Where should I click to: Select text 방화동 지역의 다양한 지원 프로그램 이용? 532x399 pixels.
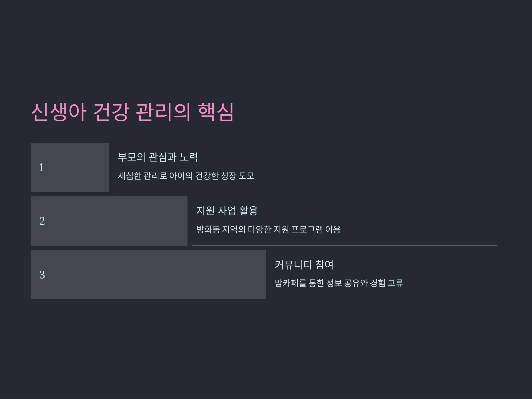coord(268,229)
